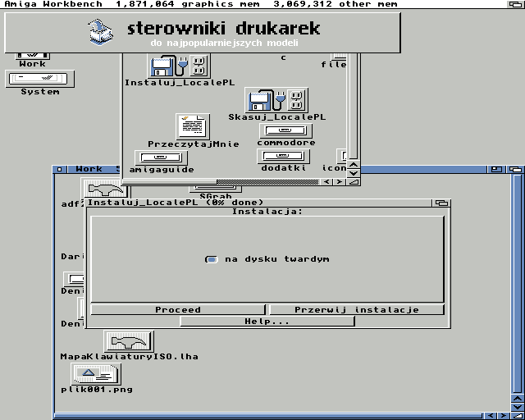
Task: Click the Work window zoom gadget
Action: point(496,170)
